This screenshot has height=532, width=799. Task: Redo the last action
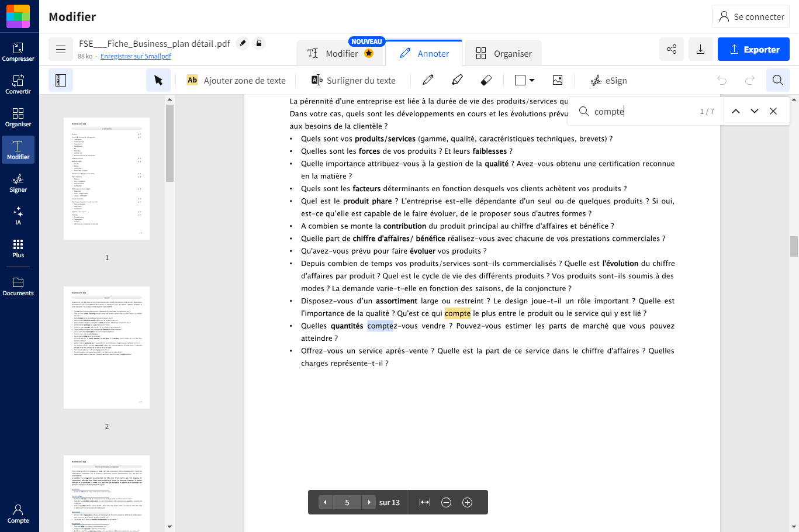749,80
